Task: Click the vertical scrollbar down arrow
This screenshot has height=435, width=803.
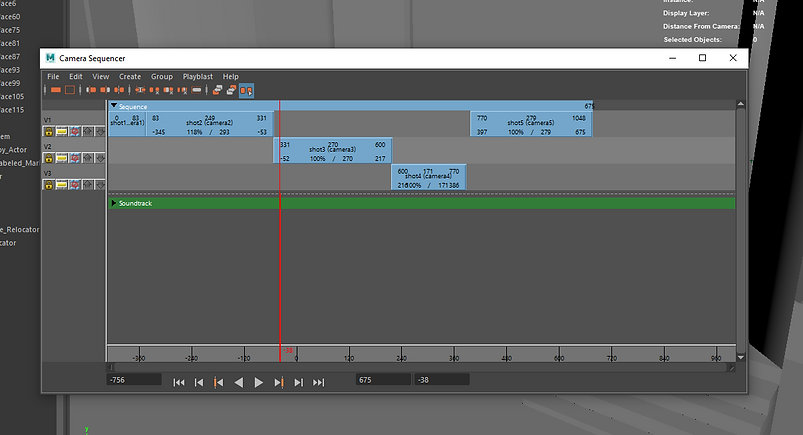Action: 741,357
